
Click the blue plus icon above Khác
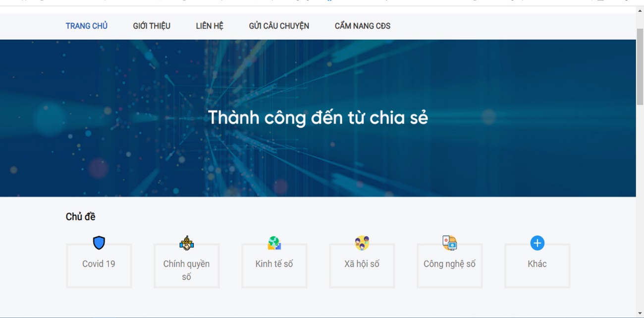coord(537,243)
